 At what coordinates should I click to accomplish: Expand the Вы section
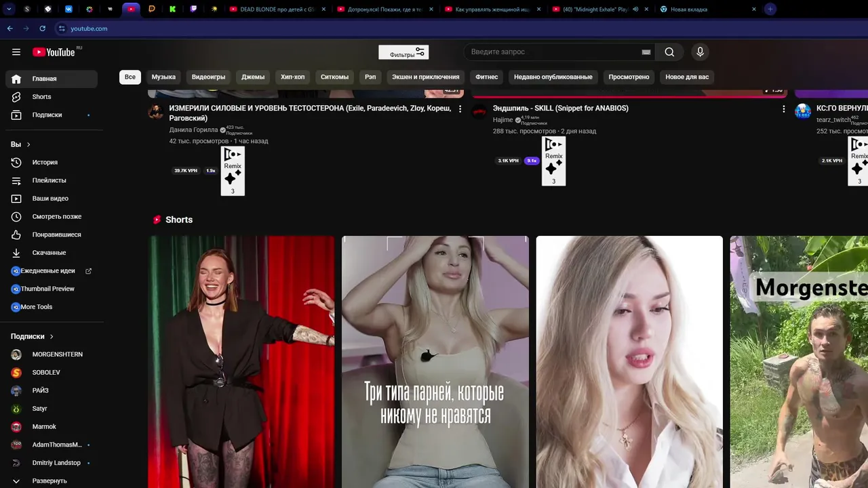click(x=20, y=144)
